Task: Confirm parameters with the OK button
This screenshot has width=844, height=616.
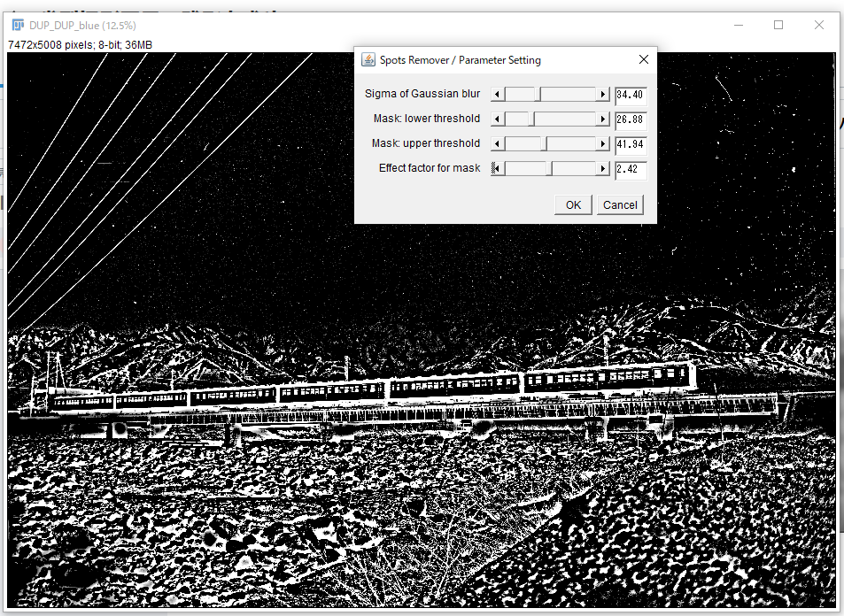Action: (573, 205)
